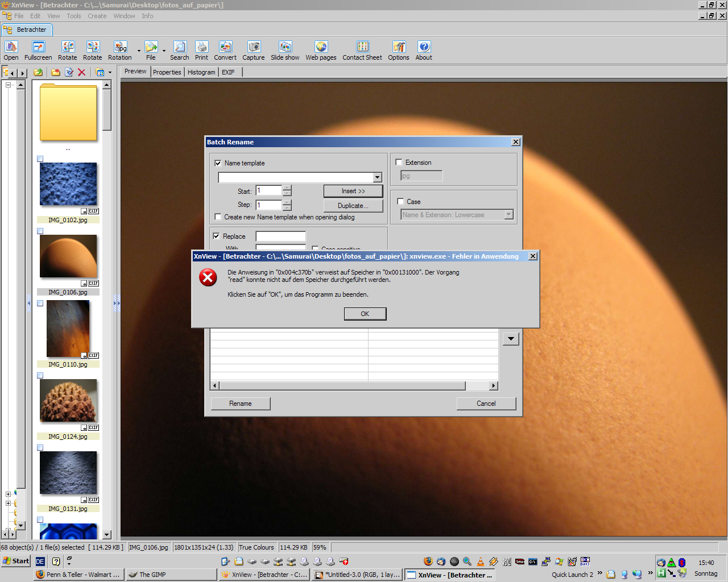
Task: Click the view mode thumbnail icon
Action: (x=100, y=72)
